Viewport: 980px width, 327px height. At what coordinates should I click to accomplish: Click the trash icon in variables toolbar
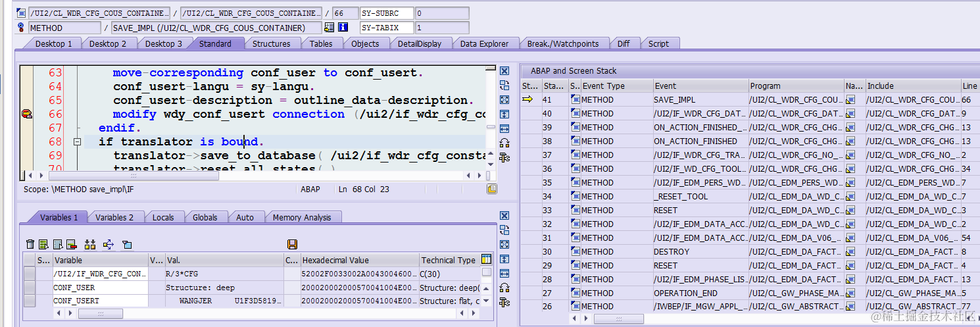30,244
